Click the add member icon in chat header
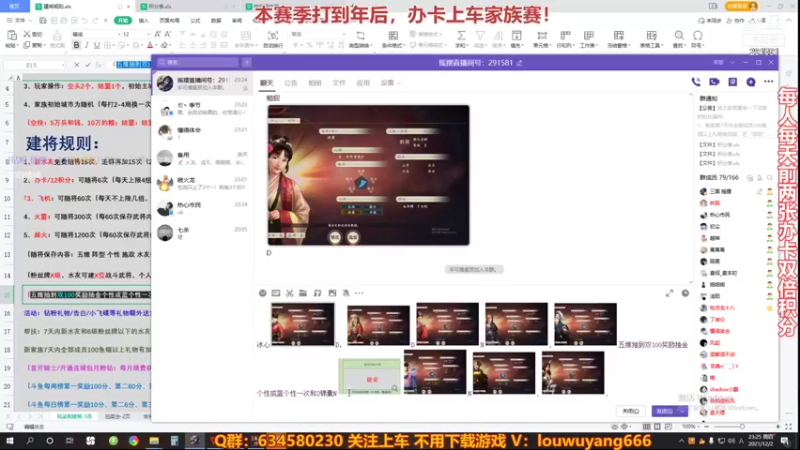 (751, 82)
